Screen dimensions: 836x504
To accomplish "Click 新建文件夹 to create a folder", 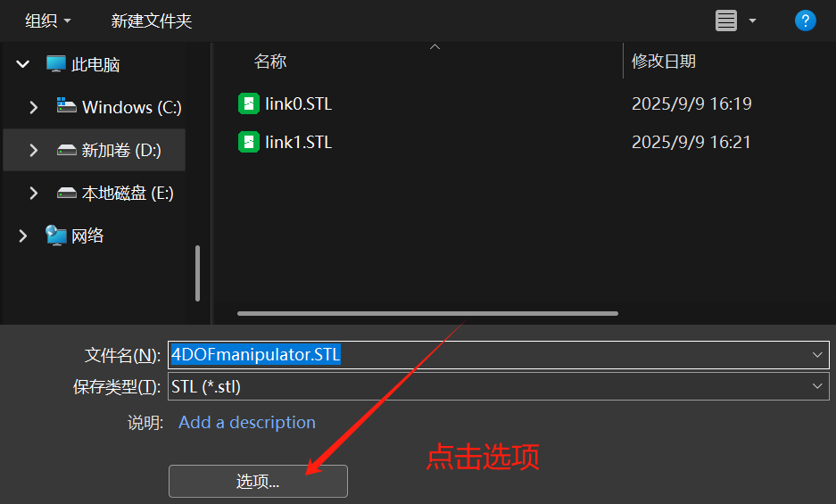I will [x=151, y=21].
